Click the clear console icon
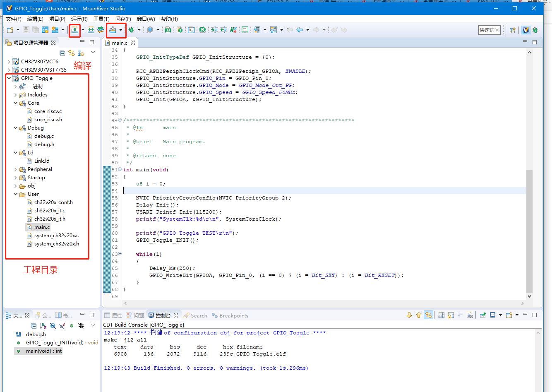Screen dimensions: 552x392 (470, 315)
